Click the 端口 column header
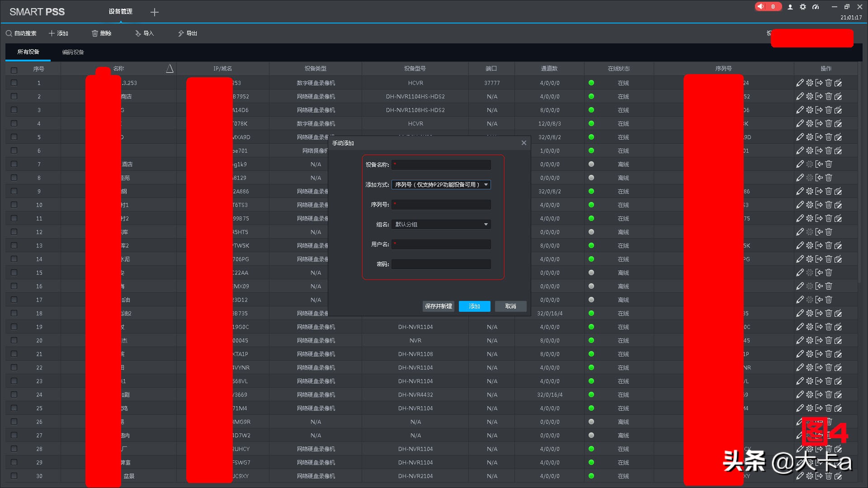 [491, 69]
